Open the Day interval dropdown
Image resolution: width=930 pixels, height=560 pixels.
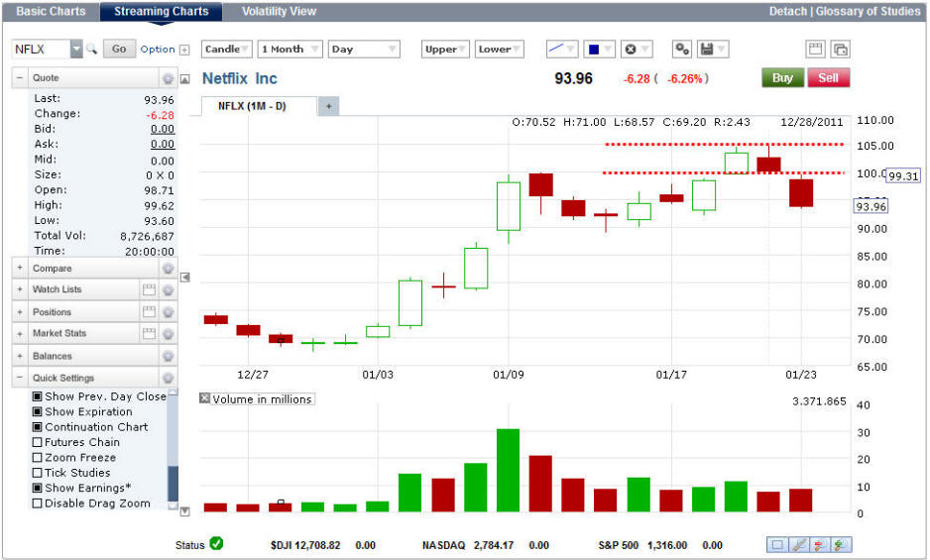tap(364, 50)
